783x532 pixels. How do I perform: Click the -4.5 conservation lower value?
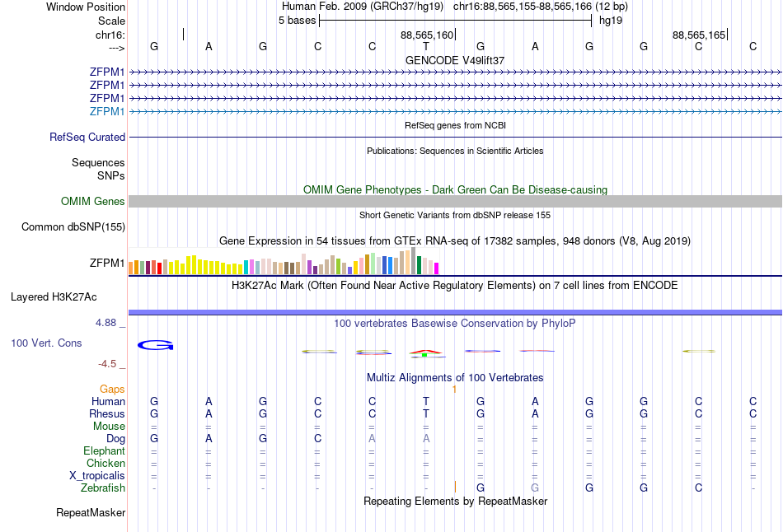click(x=107, y=364)
